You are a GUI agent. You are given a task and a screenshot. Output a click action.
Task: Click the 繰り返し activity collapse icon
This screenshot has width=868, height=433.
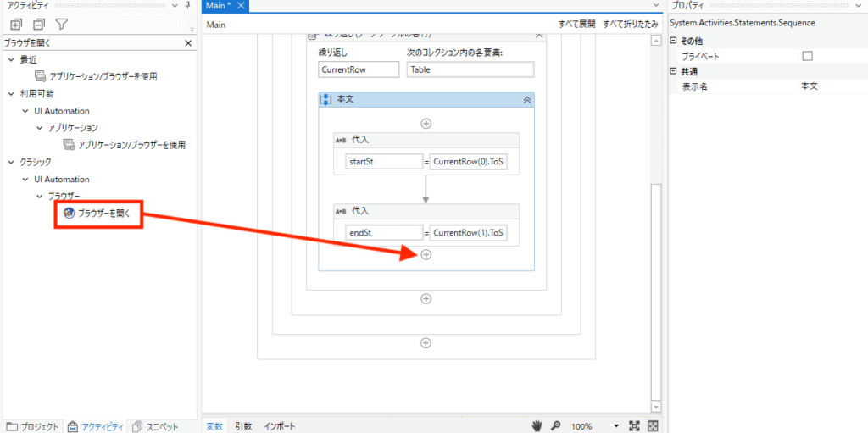point(539,36)
